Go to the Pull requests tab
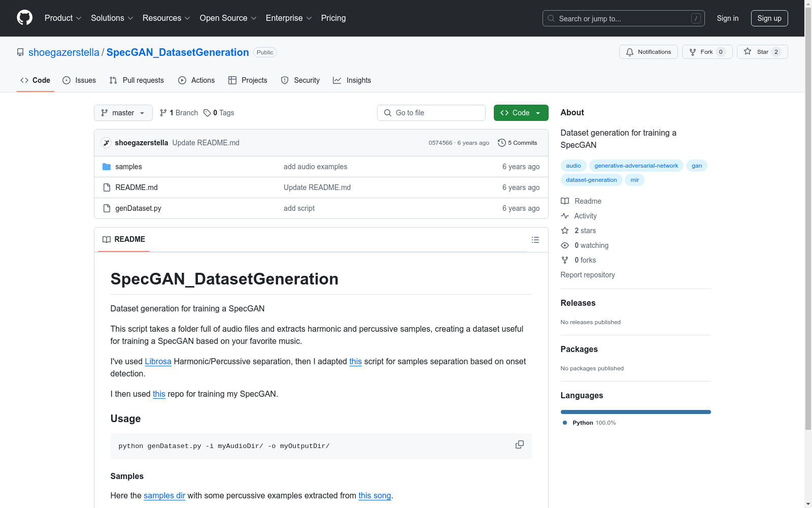 [137, 80]
